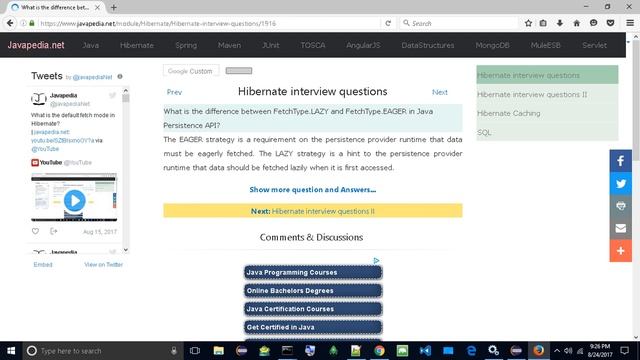The width and height of the screenshot is (640, 360).
Task: Go to TOSCA navbar item
Action: point(313,45)
